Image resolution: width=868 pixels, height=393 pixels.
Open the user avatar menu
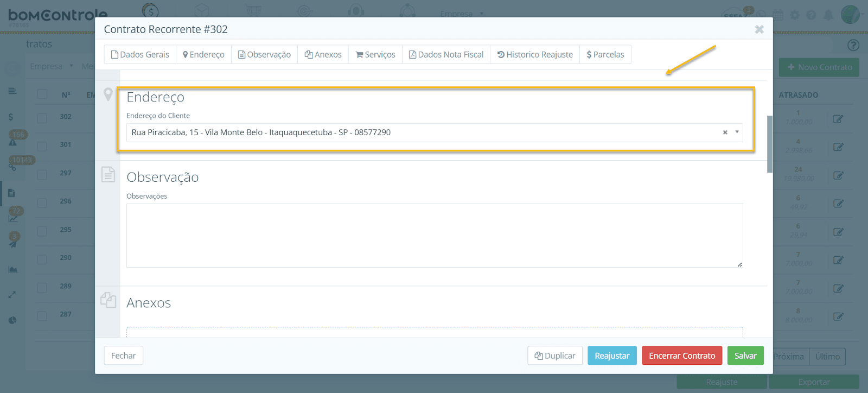pos(850,15)
